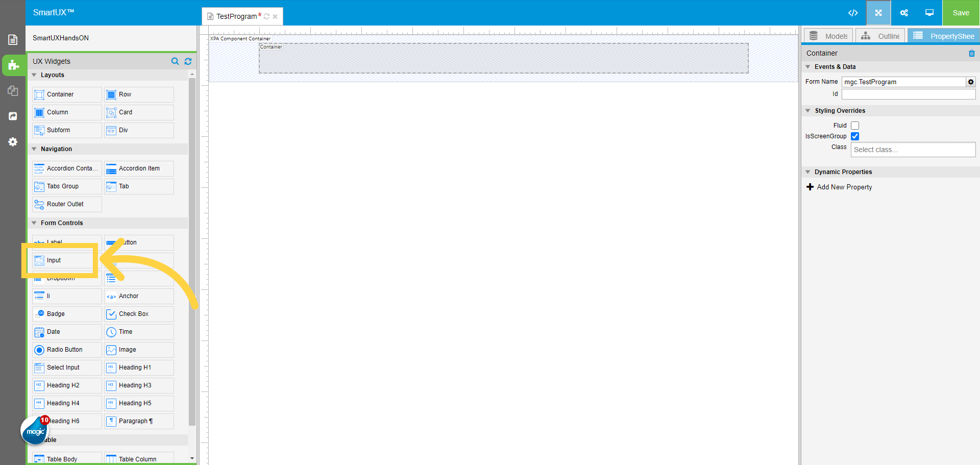Click the search icon in UX Widgets
This screenshot has width=980, height=465.
coord(175,61)
